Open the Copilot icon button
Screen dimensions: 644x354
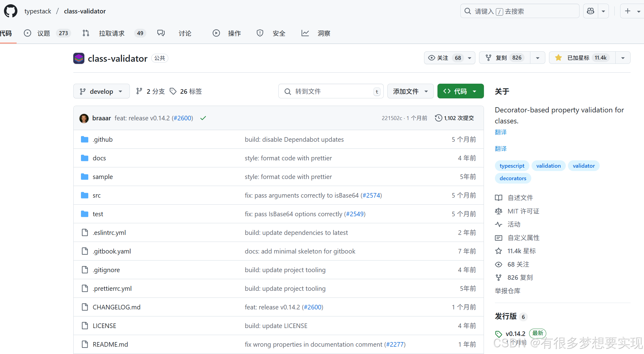pyautogui.click(x=591, y=11)
